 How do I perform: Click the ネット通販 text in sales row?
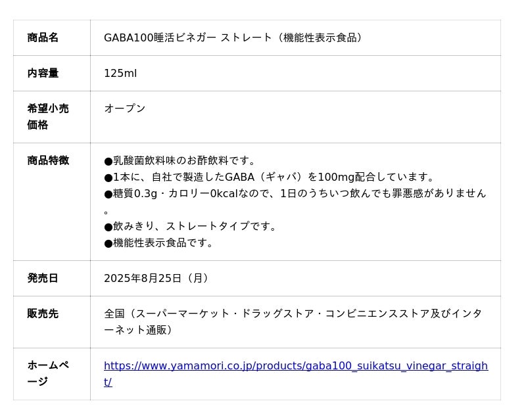pyautogui.click(x=142, y=330)
